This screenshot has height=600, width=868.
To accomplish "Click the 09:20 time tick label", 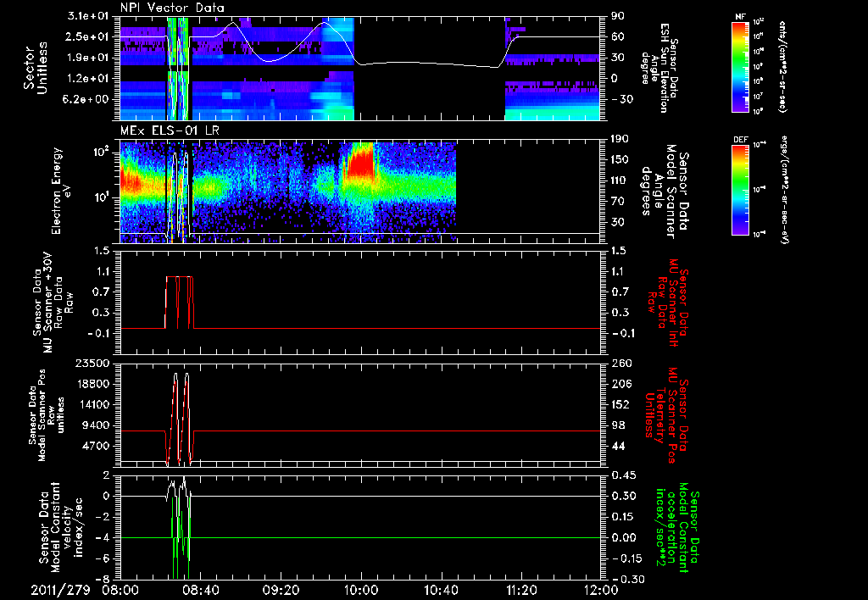I will [281, 590].
